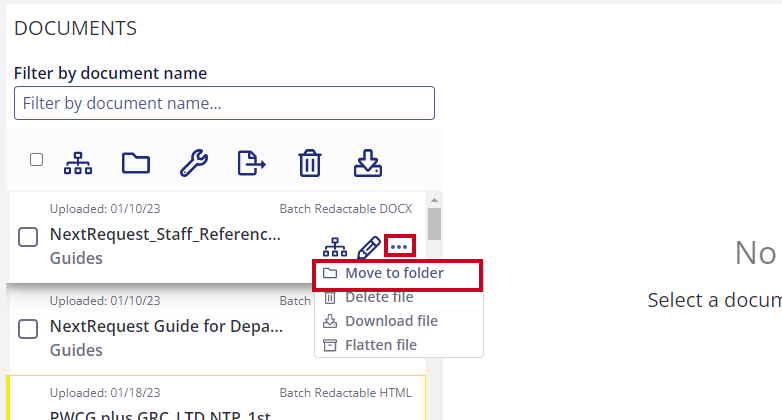Click the bulk delete trash icon
Viewport: 782px width, 420px height.
(x=310, y=163)
